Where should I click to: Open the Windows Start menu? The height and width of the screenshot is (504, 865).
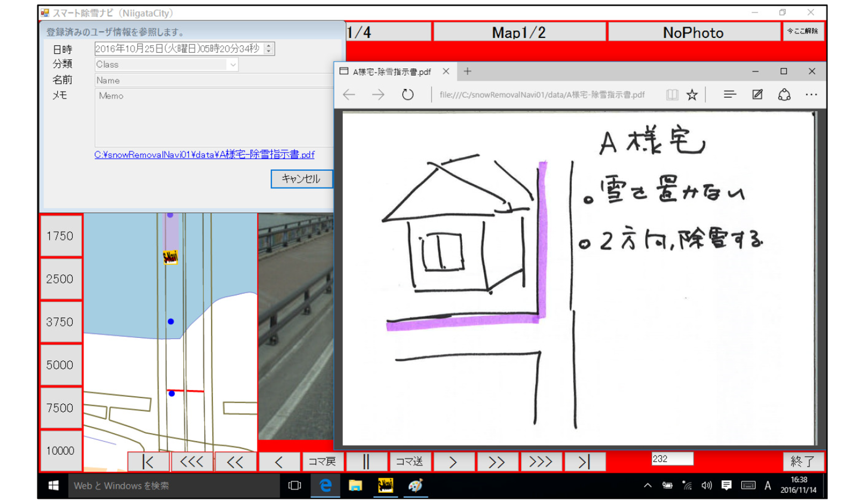click(53, 485)
